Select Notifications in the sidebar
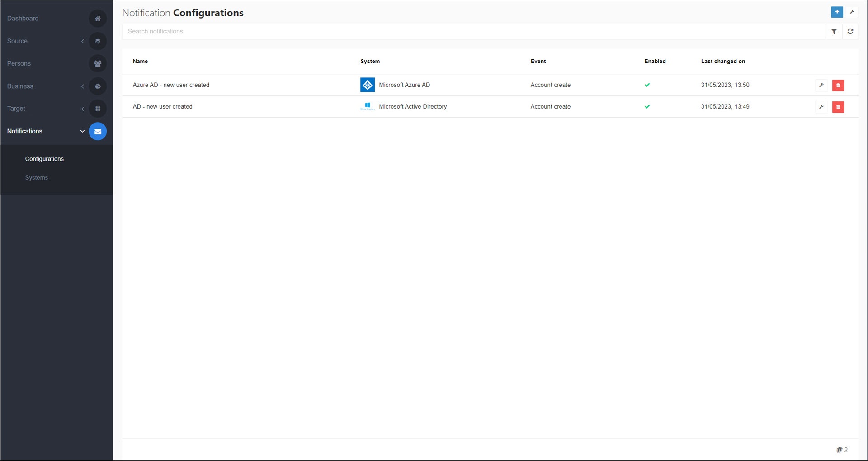This screenshot has width=868, height=461. click(x=25, y=131)
